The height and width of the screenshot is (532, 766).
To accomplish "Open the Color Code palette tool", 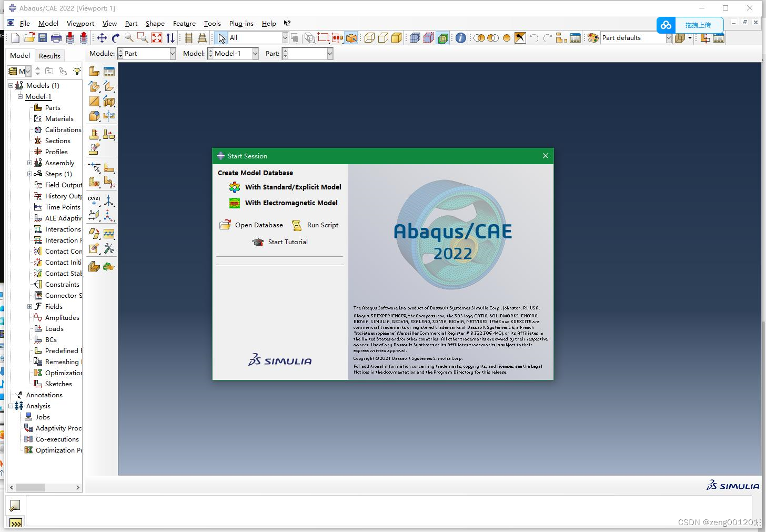I will coord(593,38).
